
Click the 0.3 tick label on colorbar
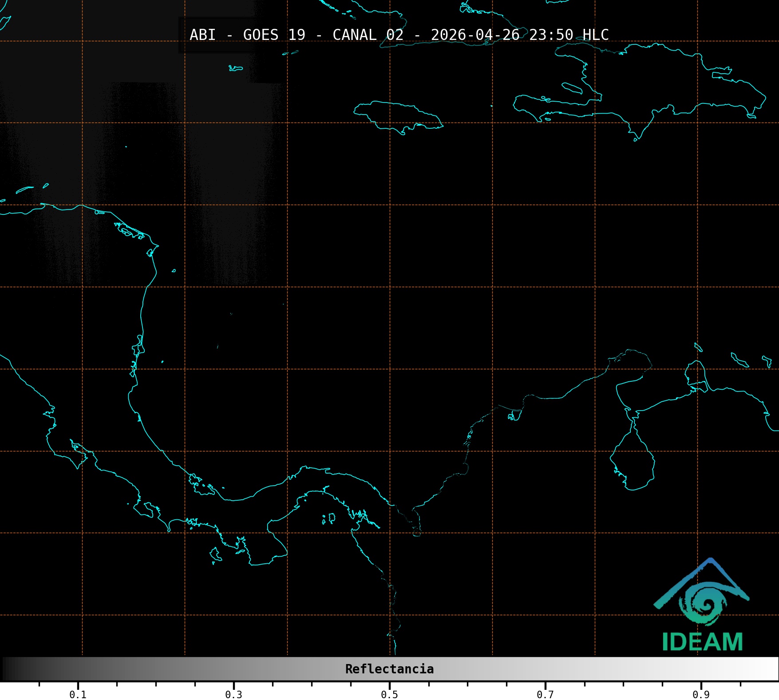(233, 694)
